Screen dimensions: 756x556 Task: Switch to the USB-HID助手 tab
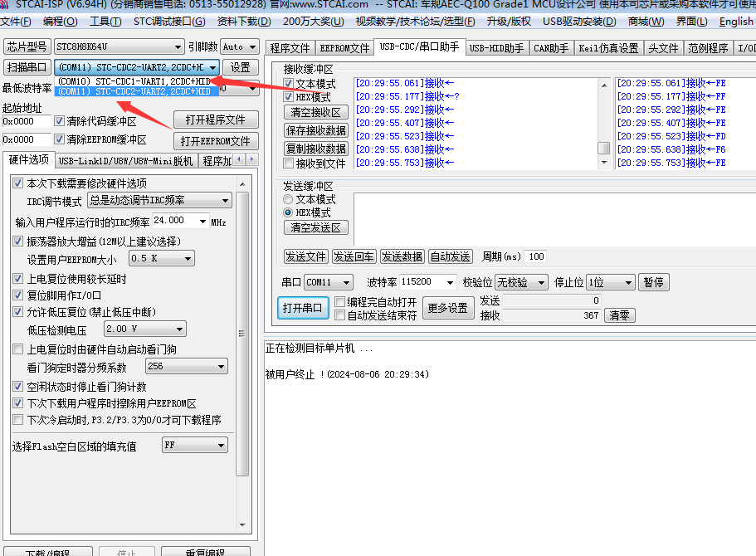click(496, 48)
